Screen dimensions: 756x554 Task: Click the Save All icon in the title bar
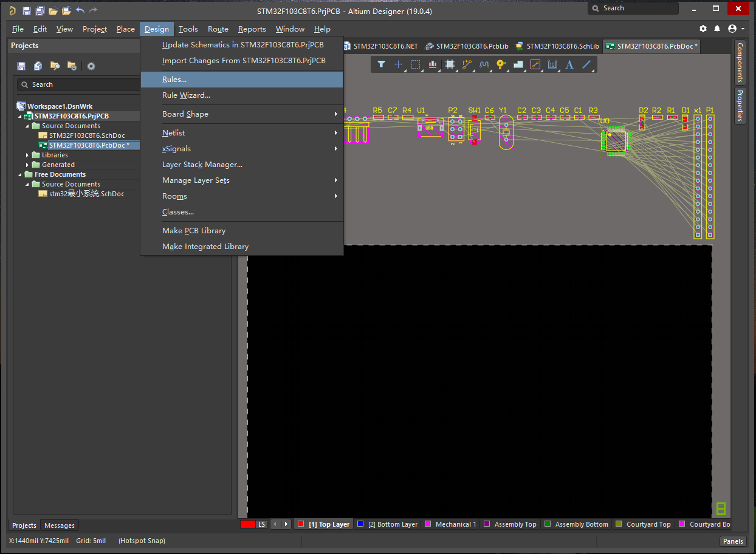click(x=40, y=10)
